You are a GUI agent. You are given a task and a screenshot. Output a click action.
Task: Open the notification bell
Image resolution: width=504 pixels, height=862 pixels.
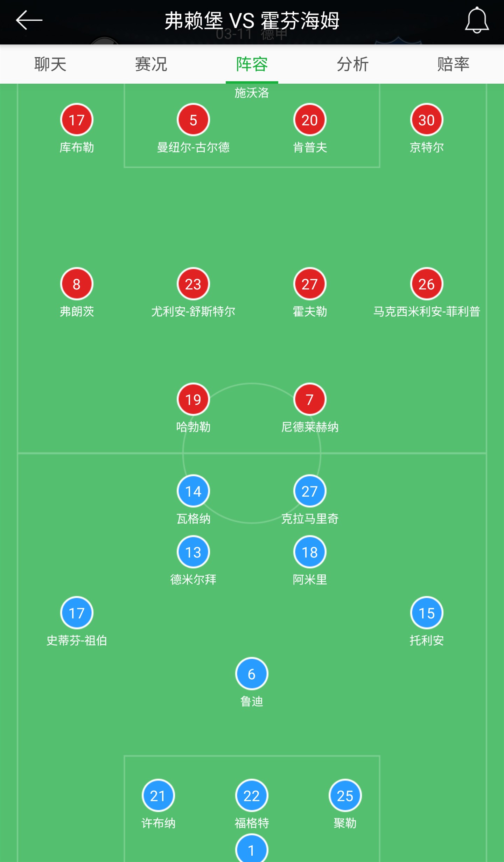[477, 20]
